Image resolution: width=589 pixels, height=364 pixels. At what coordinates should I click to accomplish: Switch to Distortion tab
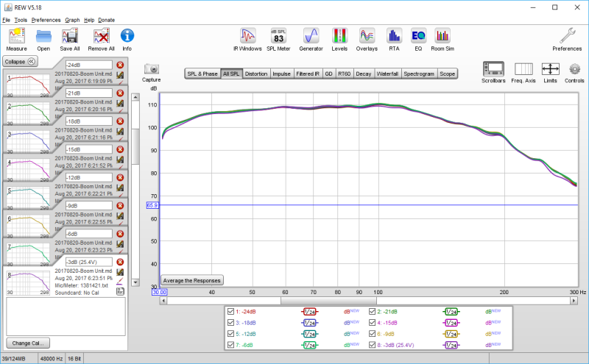coord(256,74)
